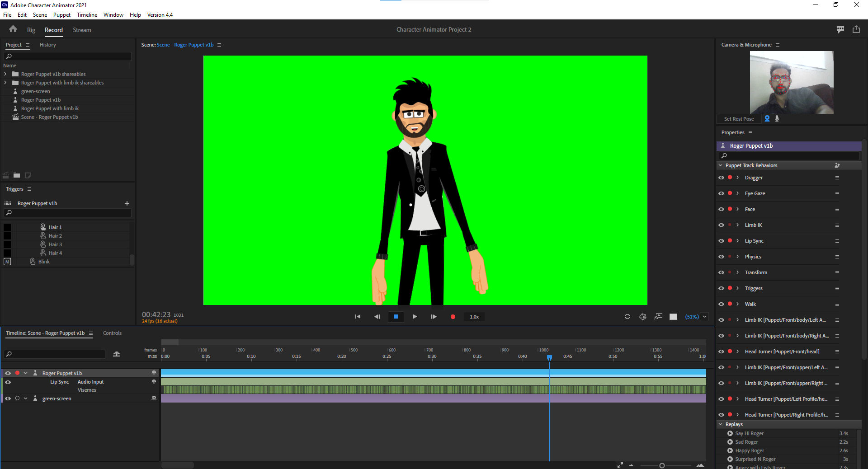
Task: Hide the green-screen track with its eye toggle
Action: pos(7,398)
